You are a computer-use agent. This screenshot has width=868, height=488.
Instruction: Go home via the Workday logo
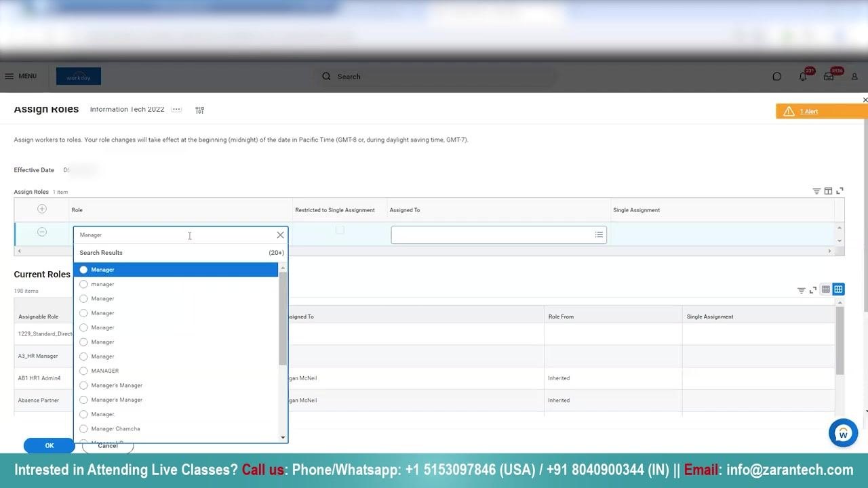[79, 77]
